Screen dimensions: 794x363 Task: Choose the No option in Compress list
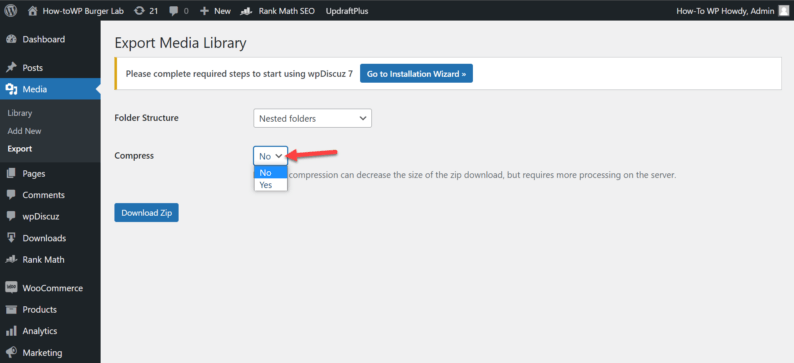(270, 173)
